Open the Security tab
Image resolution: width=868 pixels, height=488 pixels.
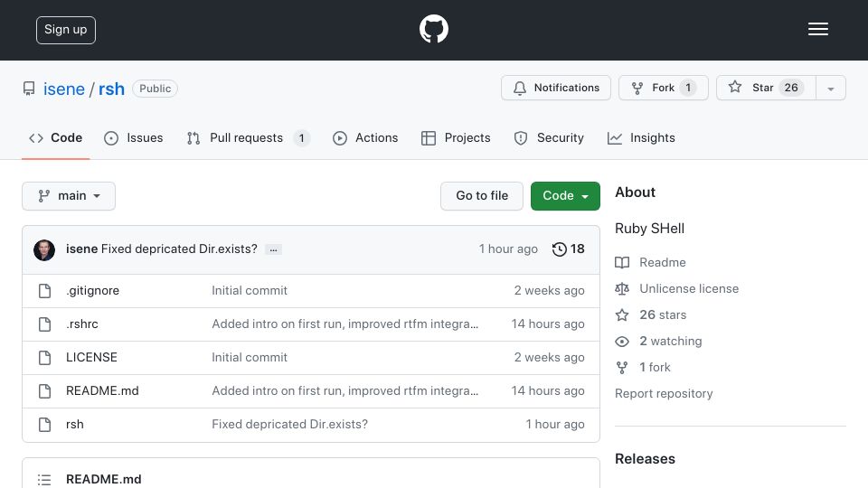pos(549,137)
